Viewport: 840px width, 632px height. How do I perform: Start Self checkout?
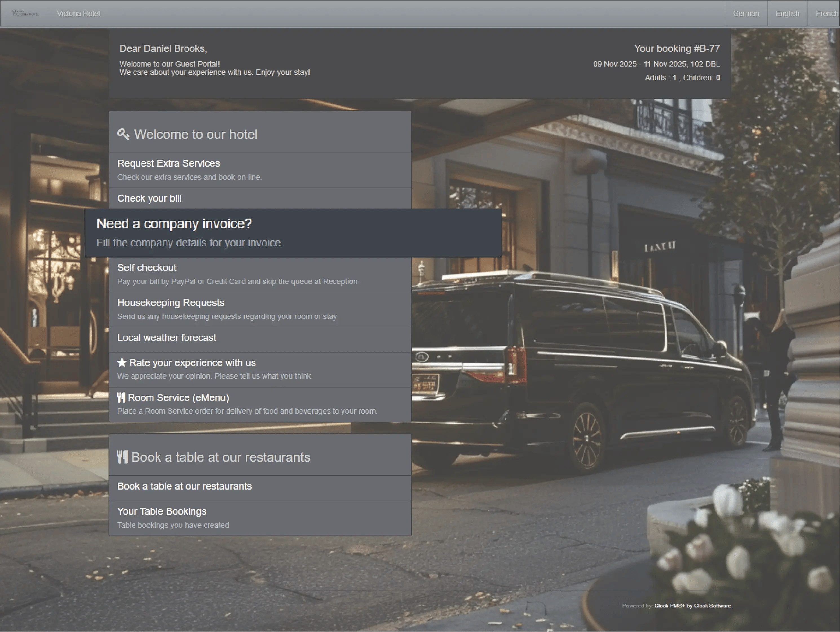pyautogui.click(x=147, y=268)
